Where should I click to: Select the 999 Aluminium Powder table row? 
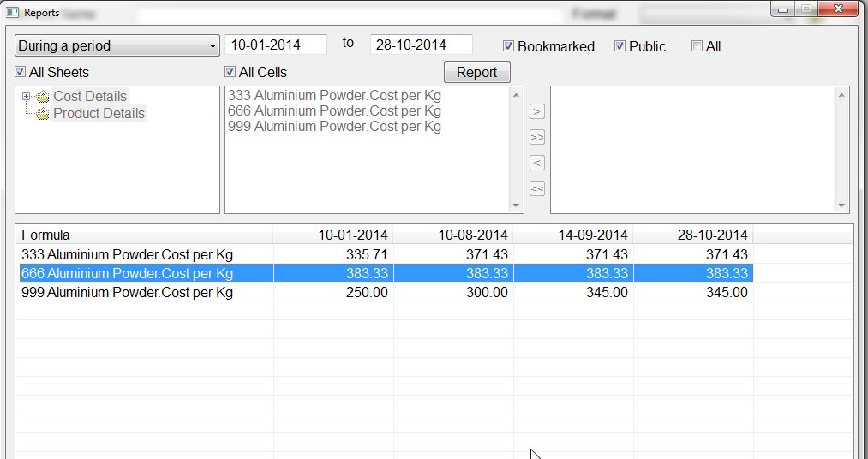coord(127,292)
